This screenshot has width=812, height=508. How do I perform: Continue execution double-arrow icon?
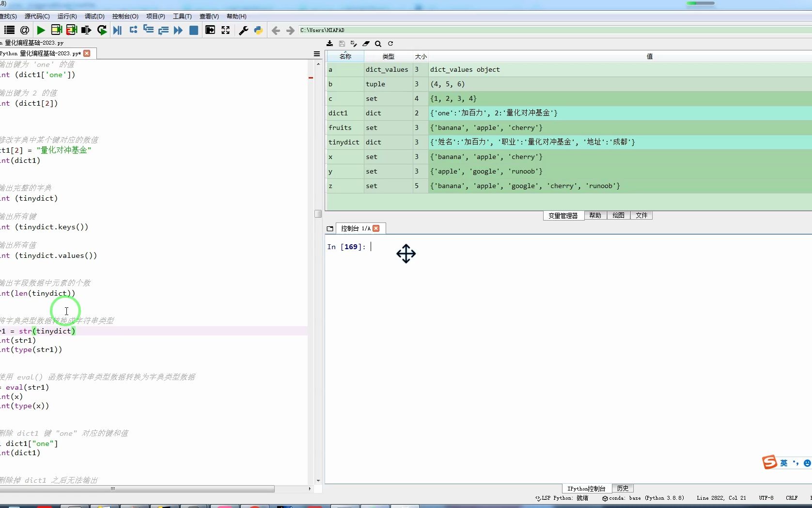(x=178, y=30)
